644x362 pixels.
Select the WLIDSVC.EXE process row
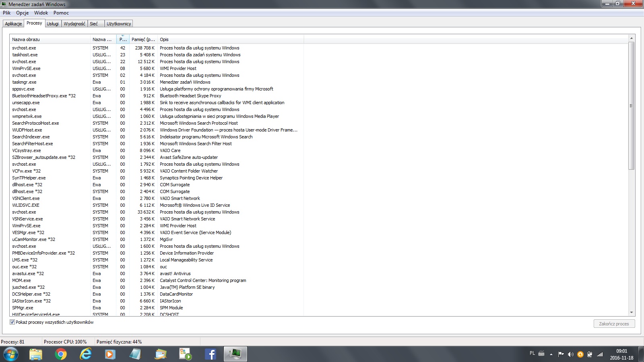(157, 205)
